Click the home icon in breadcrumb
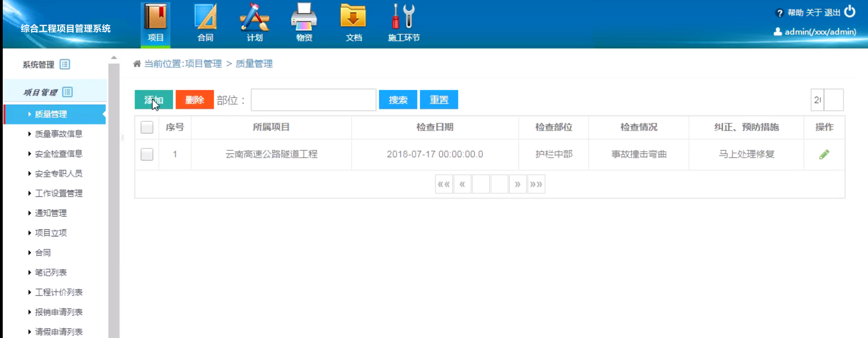Image resolution: width=868 pixels, height=338 pixels. [137, 64]
